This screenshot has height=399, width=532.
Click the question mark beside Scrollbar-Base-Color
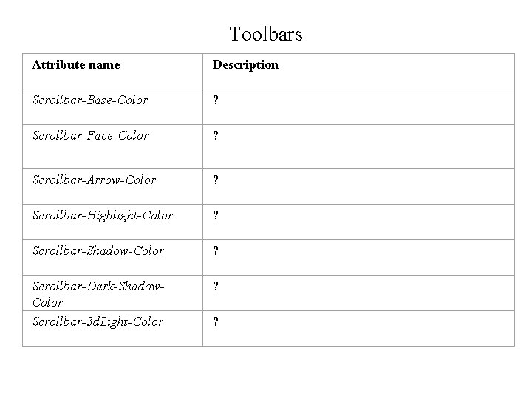point(216,100)
